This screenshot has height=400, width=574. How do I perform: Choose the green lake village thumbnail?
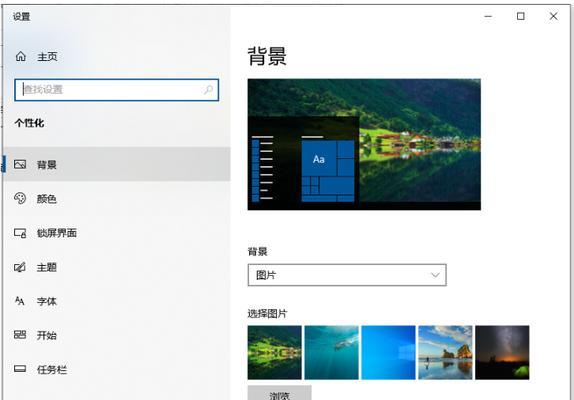[x=275, y=352]
